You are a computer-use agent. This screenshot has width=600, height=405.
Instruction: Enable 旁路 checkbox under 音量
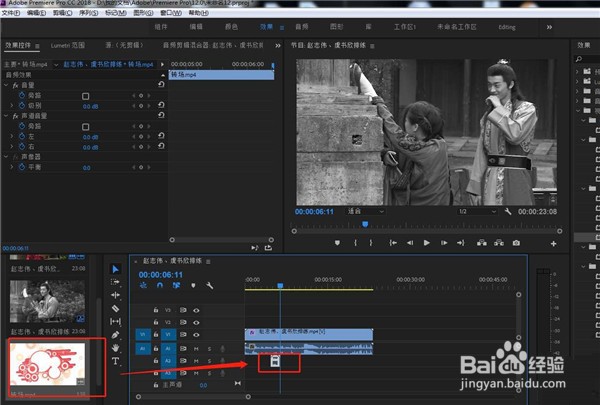[85, 96]
